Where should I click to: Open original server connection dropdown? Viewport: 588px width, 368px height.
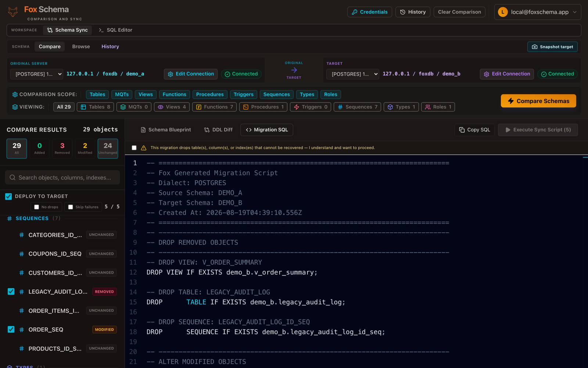[x=37, y=74]
